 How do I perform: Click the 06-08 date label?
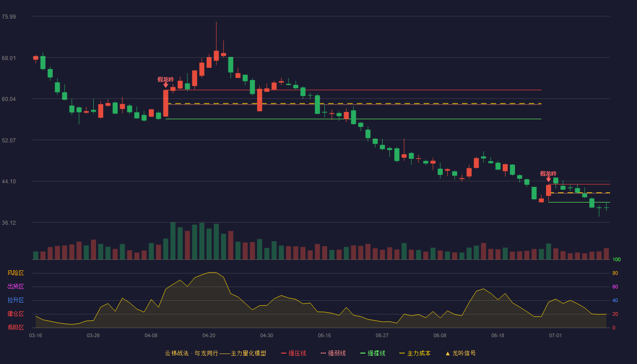[x=440, y=335]
